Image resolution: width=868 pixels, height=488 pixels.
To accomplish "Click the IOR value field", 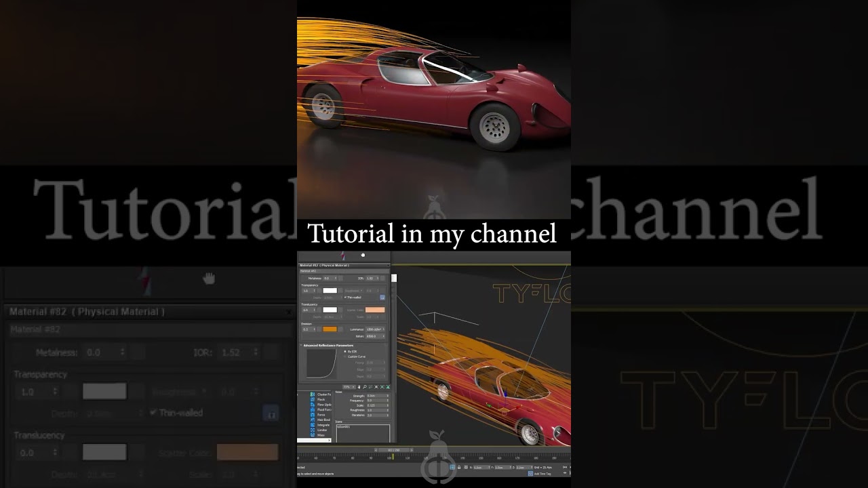I will click(372, 279).
